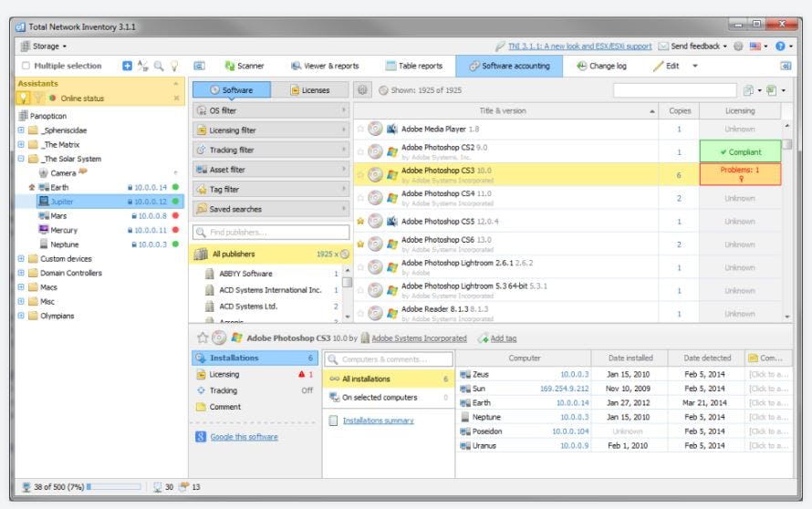Click the dim filter icon in Assistants
This screenshot has height=509, width=812.
(38, 98)
